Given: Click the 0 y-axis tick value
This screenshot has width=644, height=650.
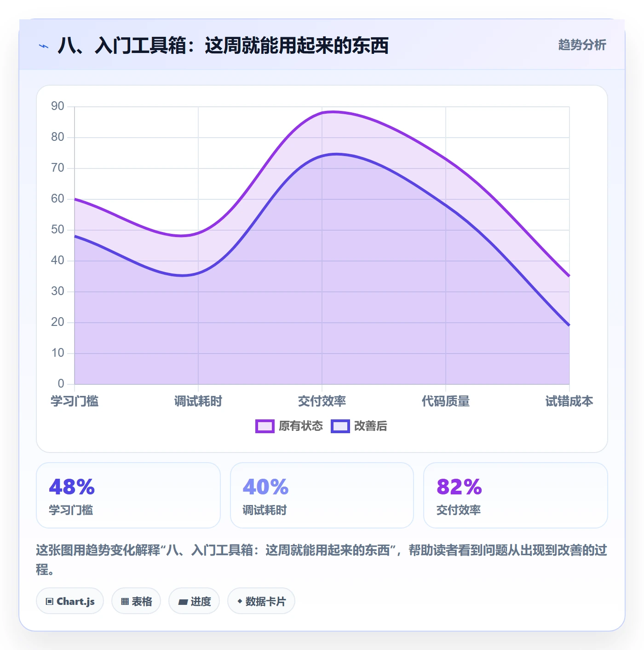Looking at the screenshot, I should click(61, 384).
